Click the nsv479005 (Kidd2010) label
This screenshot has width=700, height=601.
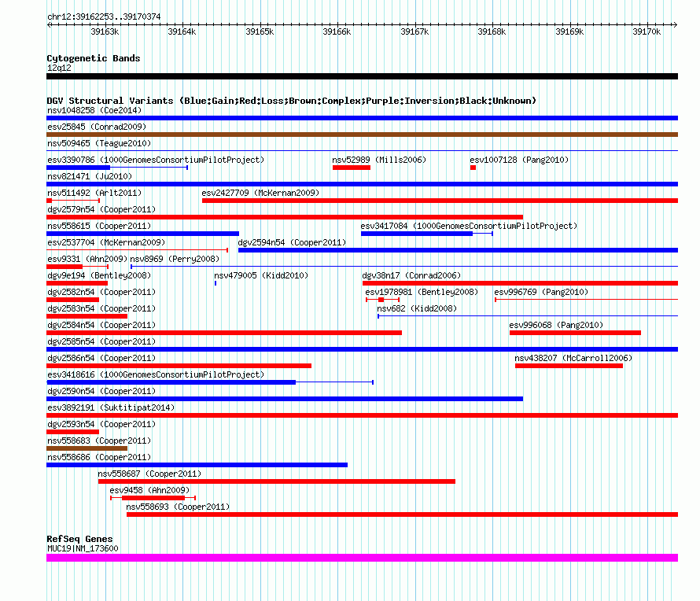point(261,275)
